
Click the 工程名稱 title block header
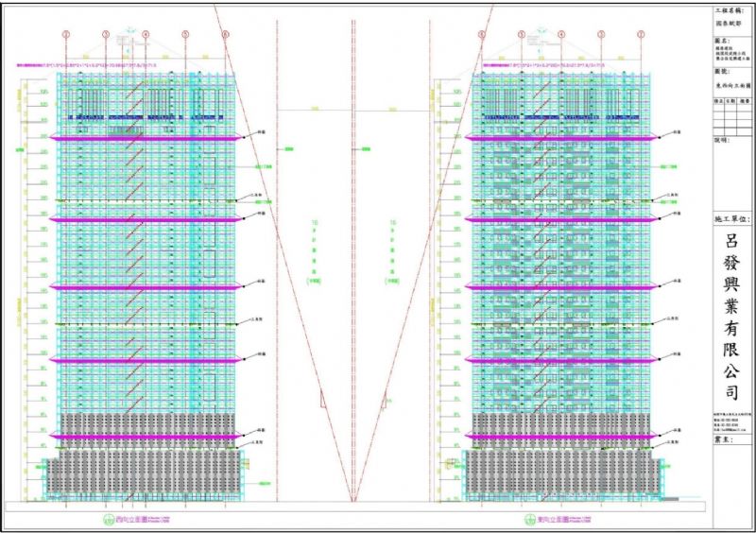pyautogui.click(x=730, y=9)
